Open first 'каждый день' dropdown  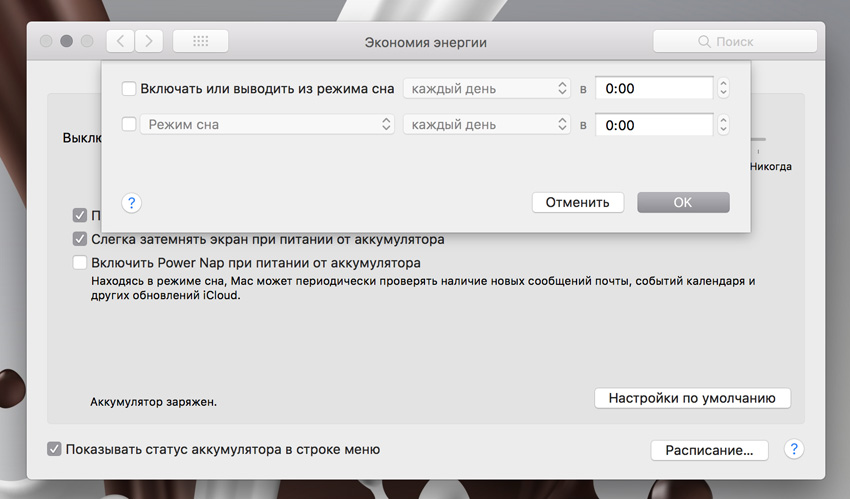[x=487, y=88]
